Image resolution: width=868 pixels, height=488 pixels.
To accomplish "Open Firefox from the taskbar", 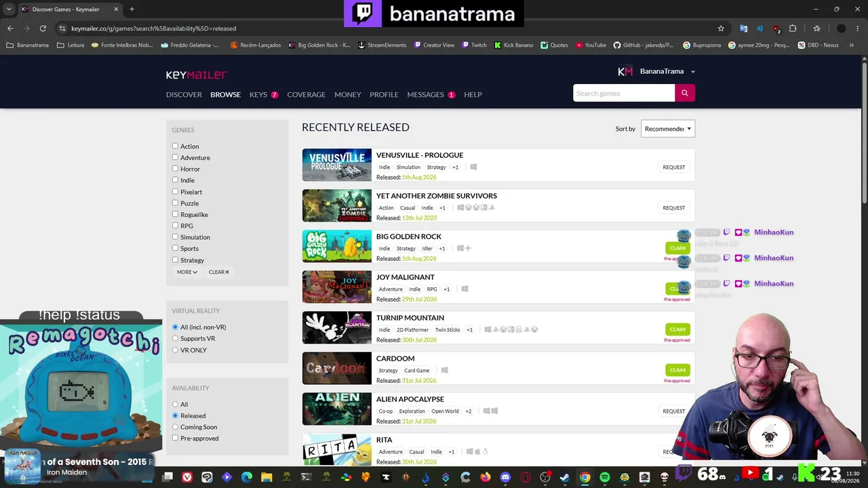I will 486,477.
